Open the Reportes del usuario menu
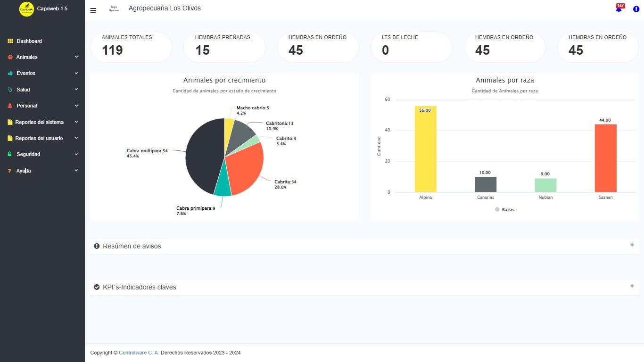 [39, 138]
